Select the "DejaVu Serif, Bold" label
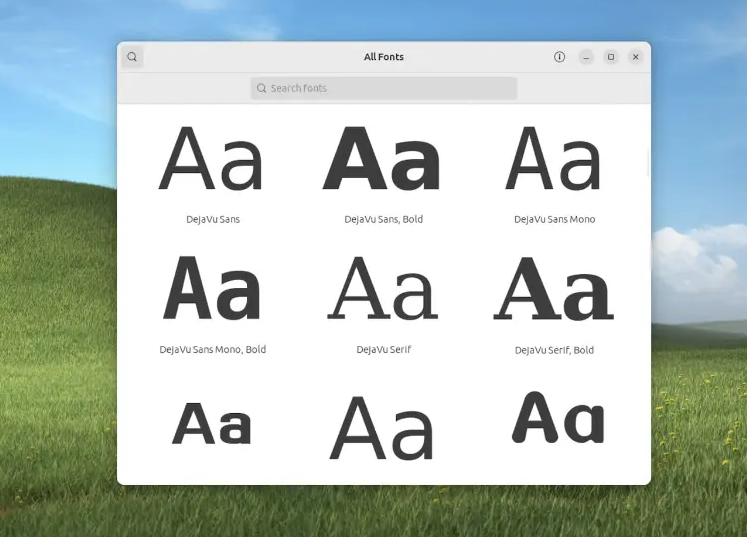This screenshot has width=747, height=537. coord(554,350)
